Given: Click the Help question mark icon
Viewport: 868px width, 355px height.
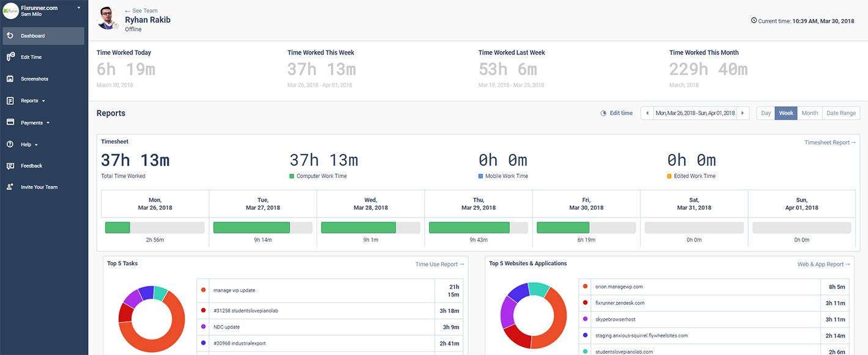Looking at the screenshot, I should point(10,144).
